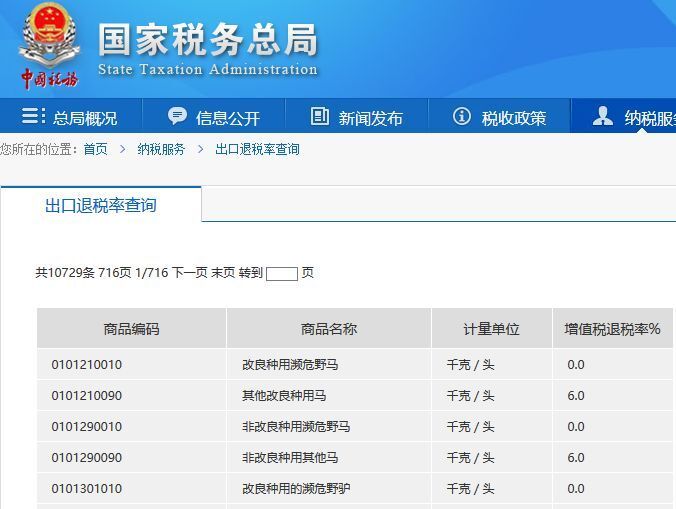Select product code 0101210090
The width and height of the screenshot is (676, 509).
[x=87, y=396]
